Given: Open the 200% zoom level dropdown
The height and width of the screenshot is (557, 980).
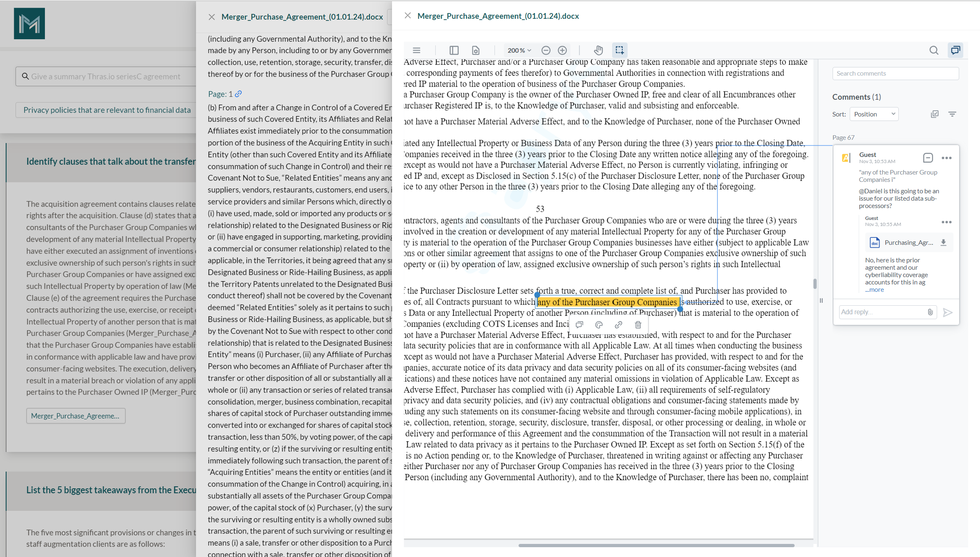Looking at the screenshot, I should tap(519, 50).
